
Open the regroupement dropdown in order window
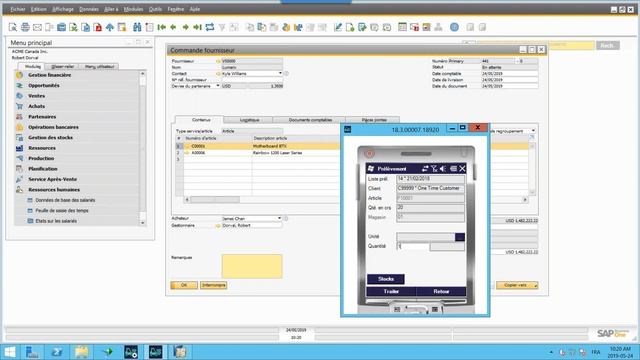click(533, 131)
